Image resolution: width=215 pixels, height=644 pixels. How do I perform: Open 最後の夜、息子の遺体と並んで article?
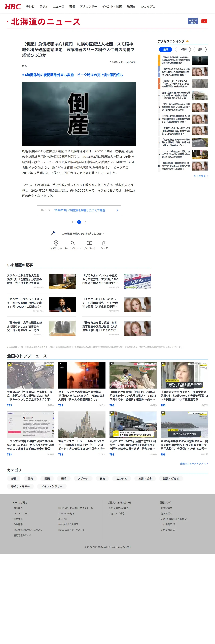point(41,328)
